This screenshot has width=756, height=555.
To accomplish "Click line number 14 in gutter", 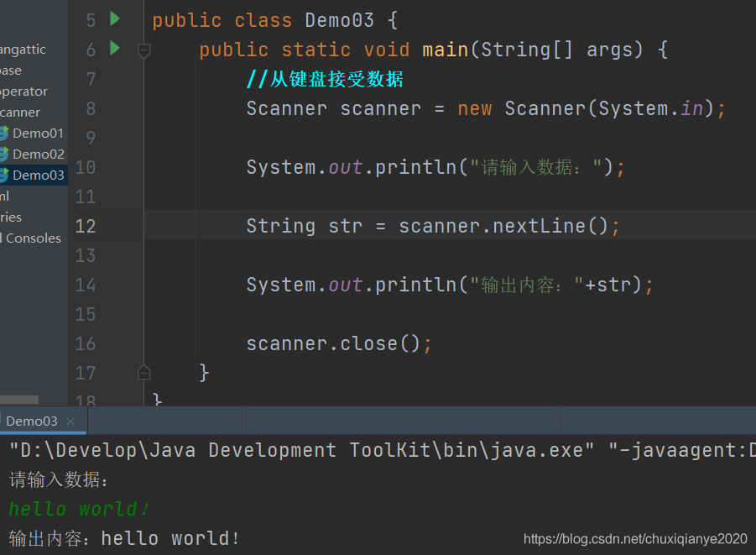I will click(86, 285).
